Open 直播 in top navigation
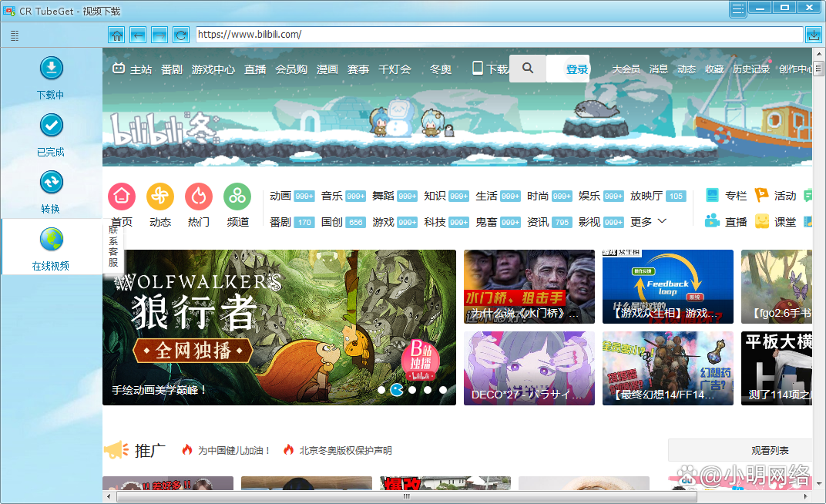826x504 pixels. 255,69
